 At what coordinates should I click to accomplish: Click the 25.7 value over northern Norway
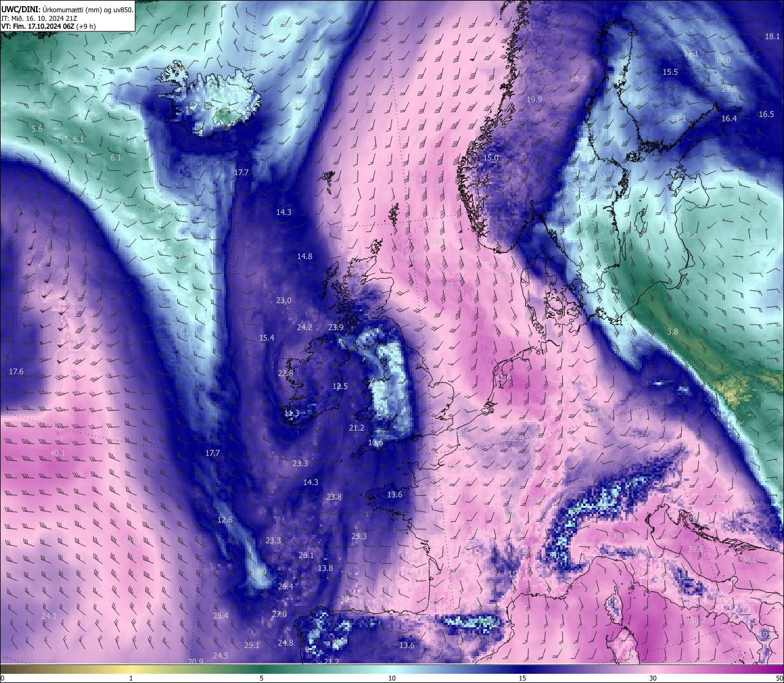[x=578, y=79]
